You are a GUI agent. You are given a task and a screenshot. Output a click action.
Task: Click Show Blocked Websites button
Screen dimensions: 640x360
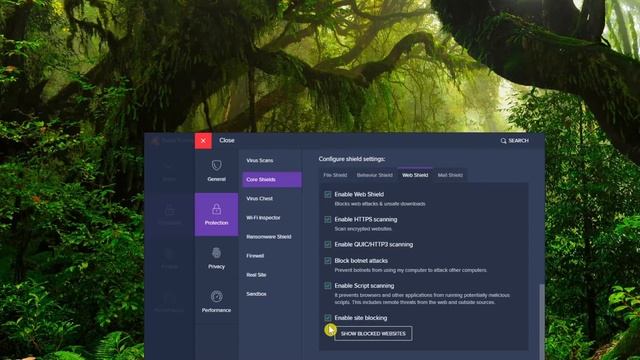[373, 333]
